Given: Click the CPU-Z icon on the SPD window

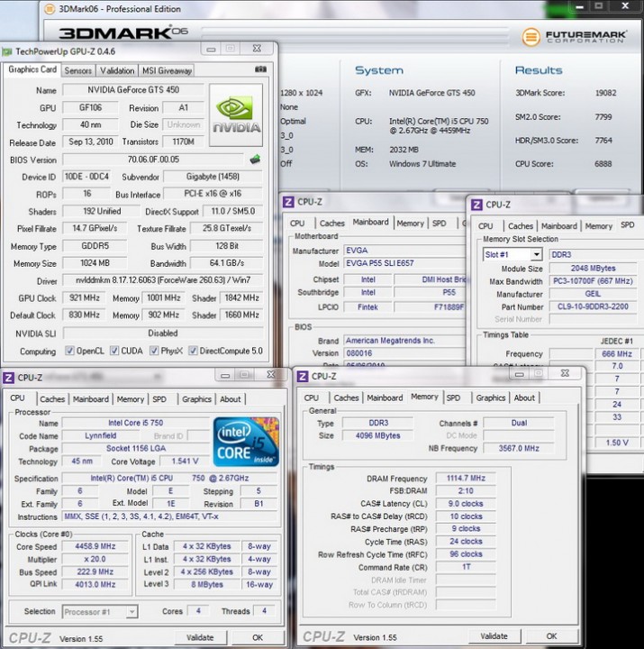Looking at the screenshot, I should tap(476, 205).
